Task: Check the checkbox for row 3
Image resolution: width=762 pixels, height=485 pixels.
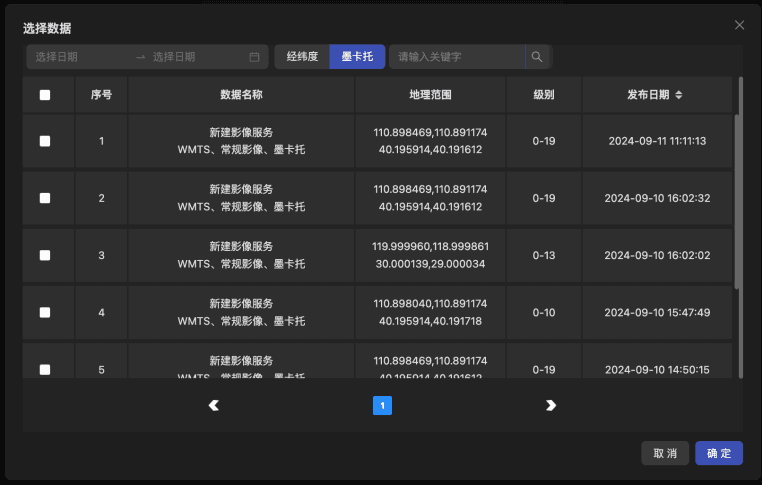Action: [45, 255]
